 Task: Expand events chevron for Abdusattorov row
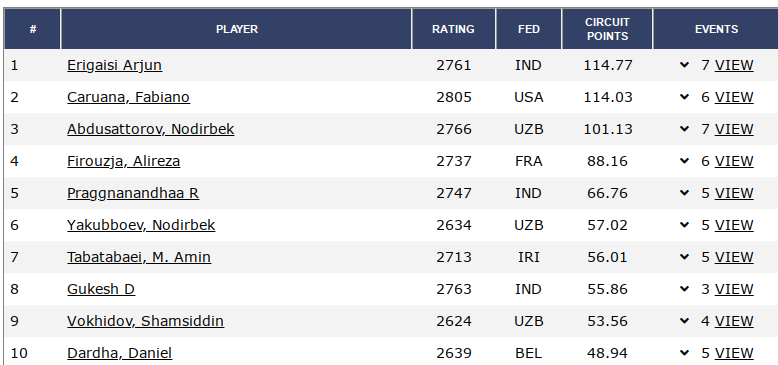[685, 129]
